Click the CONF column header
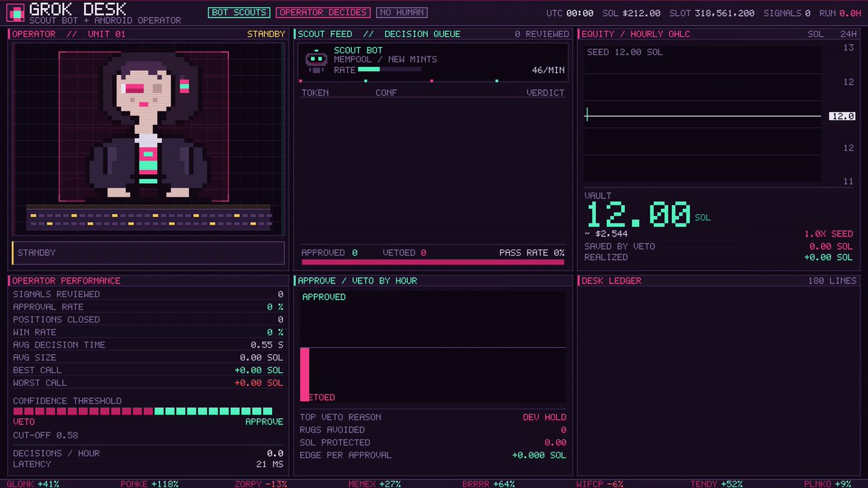Screen dimensions: 868x488 click(386, 93)
